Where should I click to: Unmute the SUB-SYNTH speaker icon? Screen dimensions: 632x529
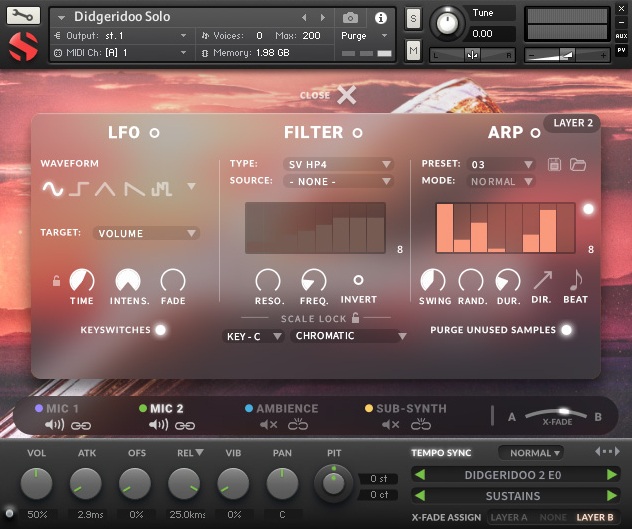click(x=391, y=425)
